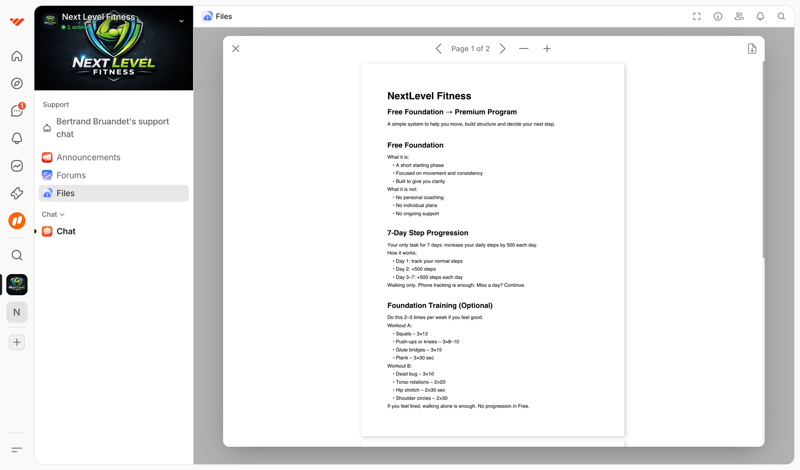
Task: Open the ticket tag icon
Action: 17,193
